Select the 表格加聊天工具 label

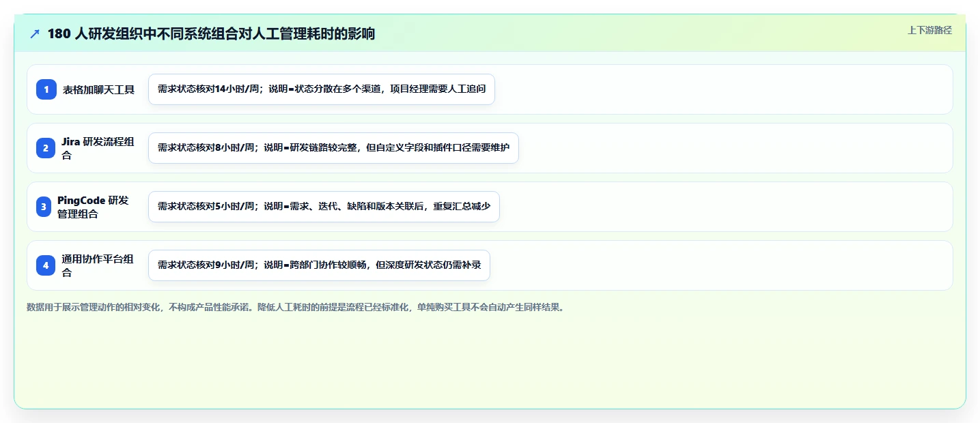99,89
